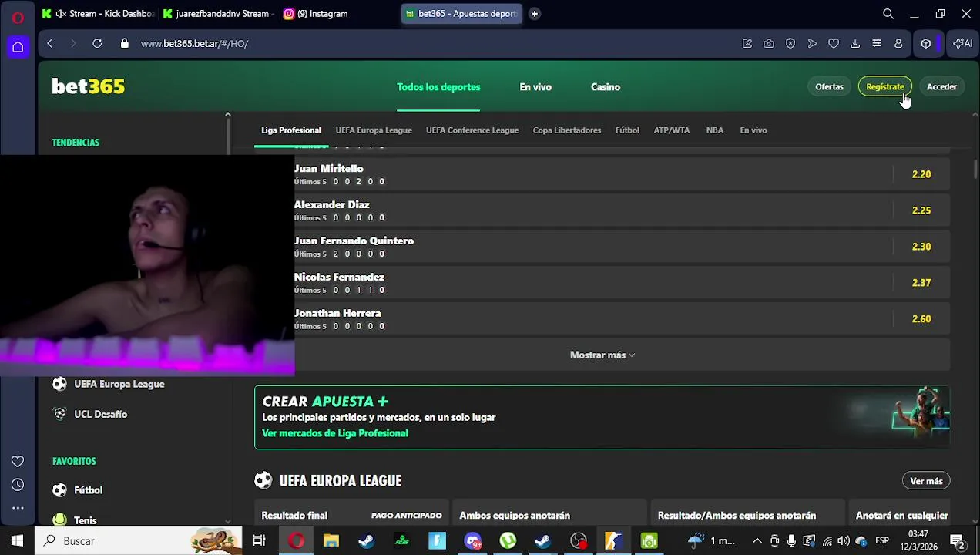
Task: Open a new browser tab
Action: pos(534,14)
